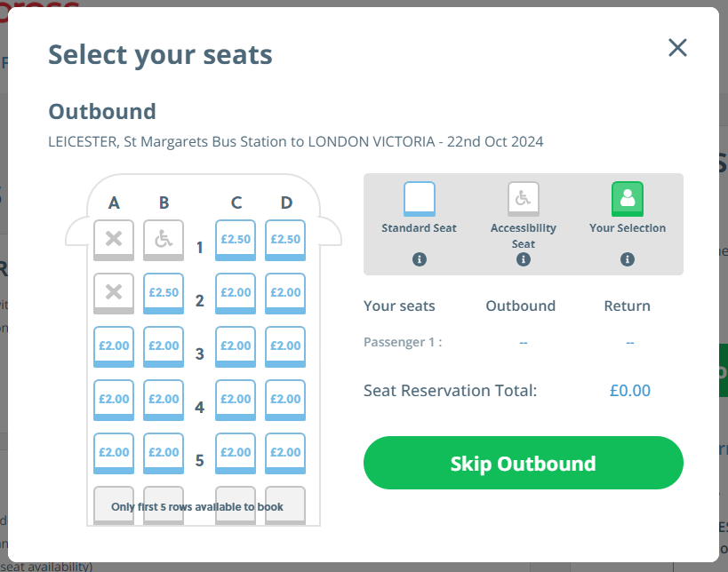Select seat 3D for £2.00
This screenshot has width=728, height=572.
pos(285,346)
